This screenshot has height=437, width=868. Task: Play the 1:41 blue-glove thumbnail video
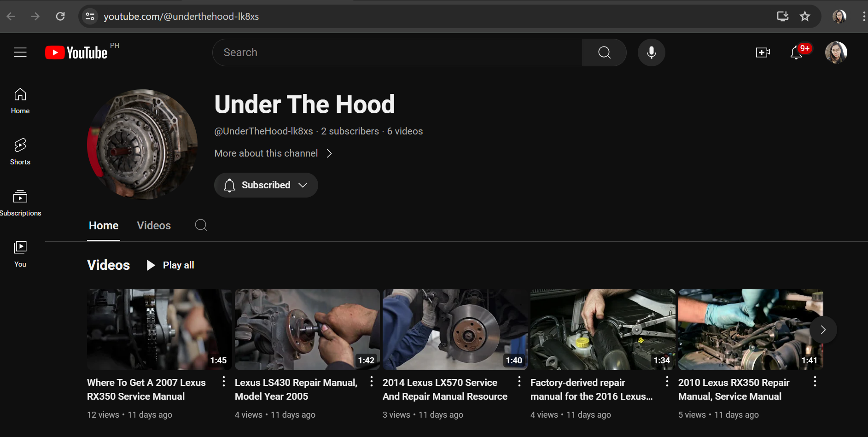click(x=751, y=329)
